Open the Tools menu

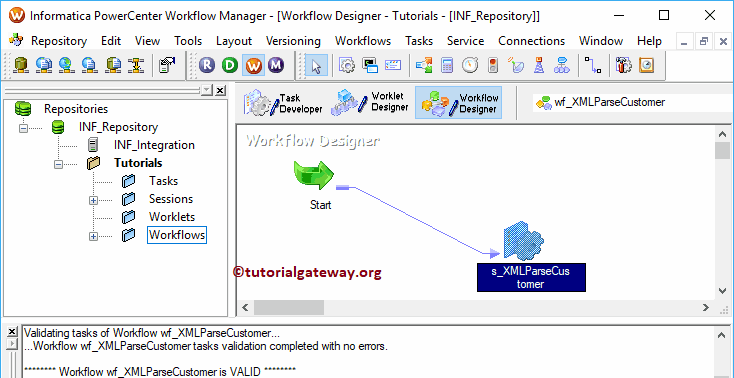click(x=188, y=41)
